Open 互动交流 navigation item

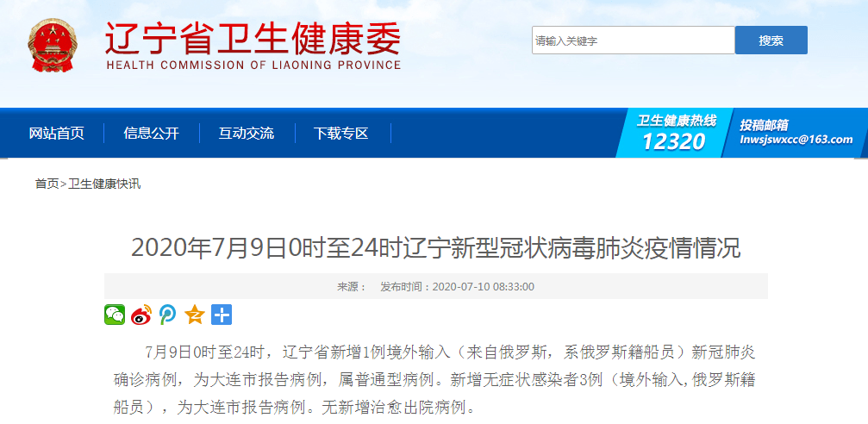(247, 134)
